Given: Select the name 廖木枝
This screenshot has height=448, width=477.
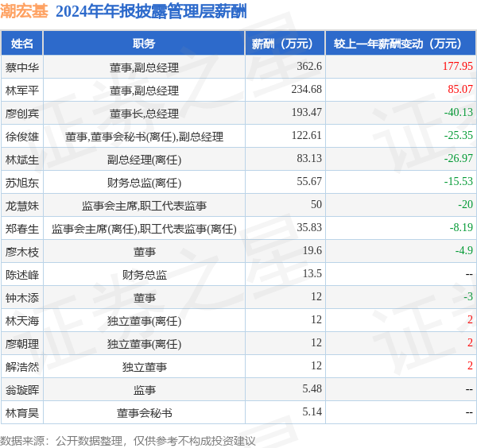Looking at the screenshot, I should click(22, 252).
